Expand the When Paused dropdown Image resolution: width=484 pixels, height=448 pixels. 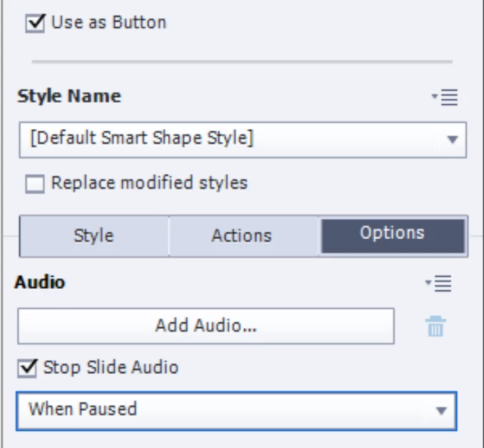(237, 411)
